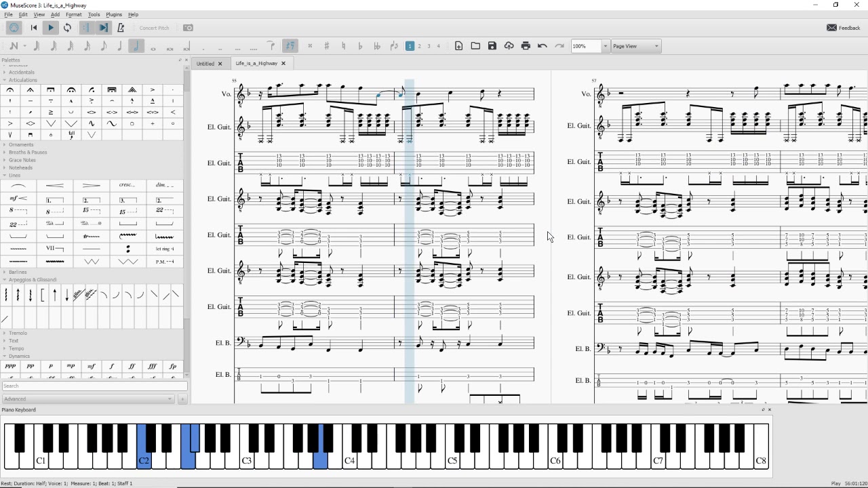The image size is (868, 488).
Task: Open the Plugins menu
Action: pos(114,14)
